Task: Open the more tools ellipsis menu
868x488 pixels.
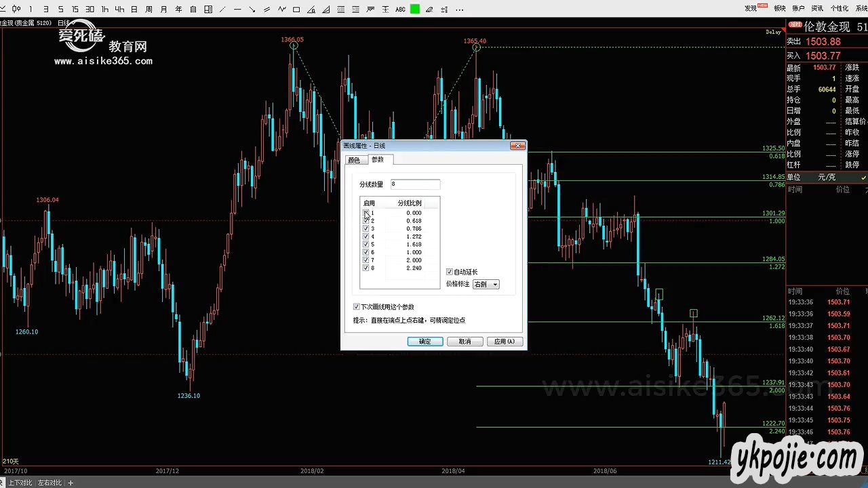Action: (x=459, y=9)
